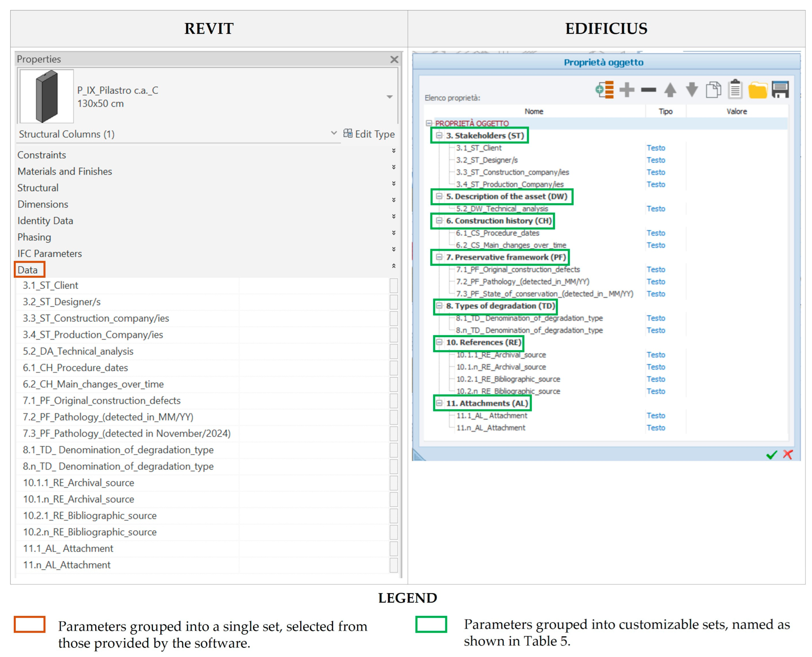
Task: Confirm with the green checkmark
Action: point(772,454)
